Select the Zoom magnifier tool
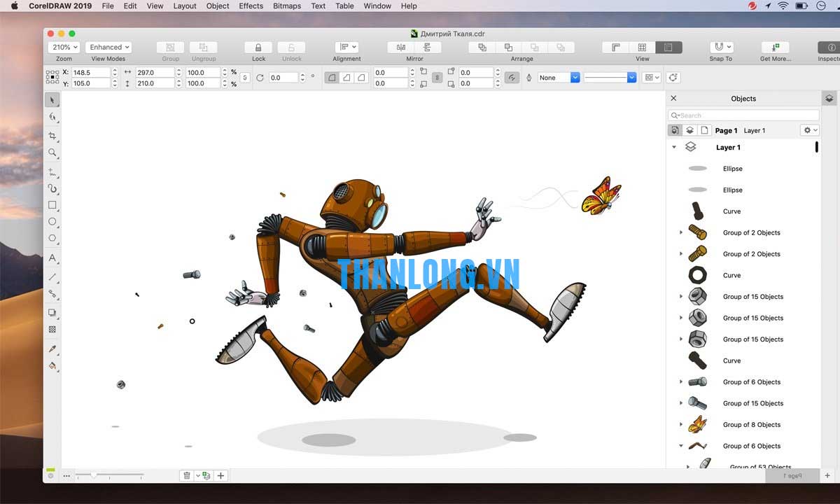Screen dimensions: 840x504 [x=52, y=153]
